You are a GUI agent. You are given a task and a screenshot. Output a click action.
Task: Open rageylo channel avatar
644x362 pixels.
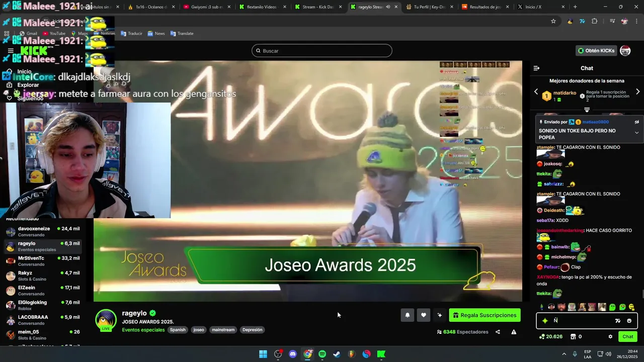(106, 320)
